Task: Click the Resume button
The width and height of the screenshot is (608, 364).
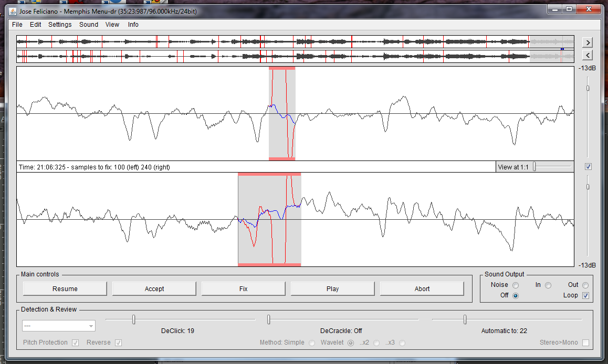Action: (x=65, y=289)
